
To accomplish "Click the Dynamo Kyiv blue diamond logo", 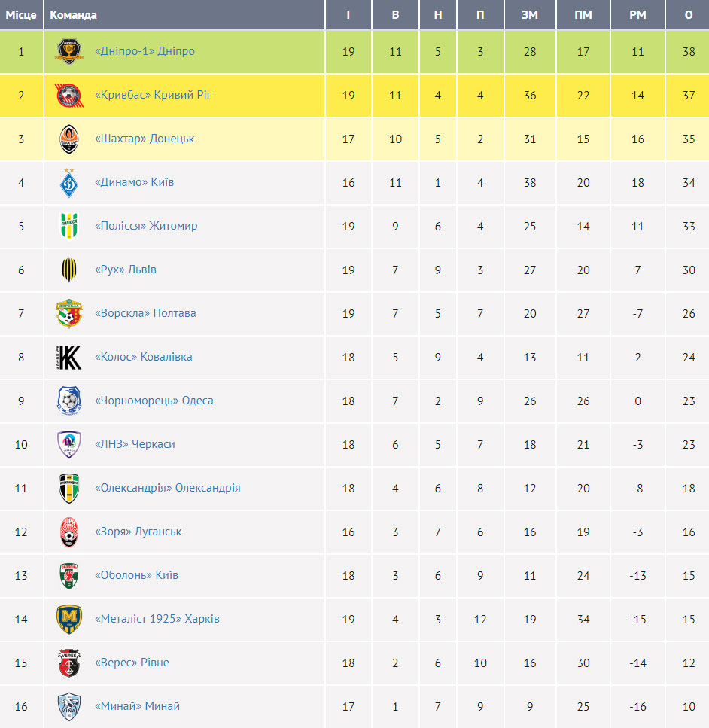I will pos(68,182).
